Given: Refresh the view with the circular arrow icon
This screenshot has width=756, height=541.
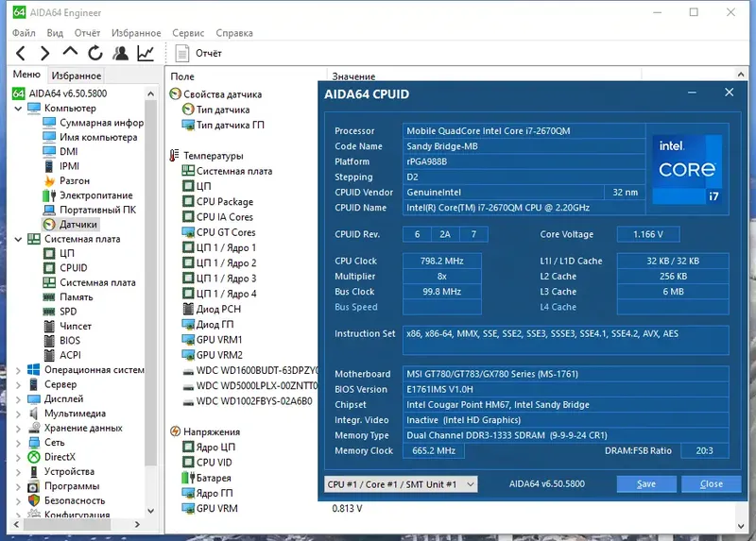Looking at the screenshot, I should tap(95, 53).
